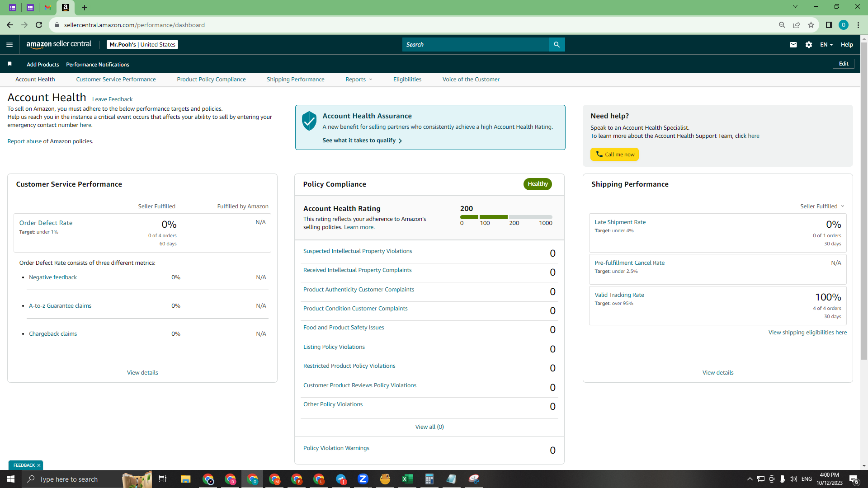The image size is (868, 488).
Task: Toggle the browser side panel icon
Action: (829, 25)
